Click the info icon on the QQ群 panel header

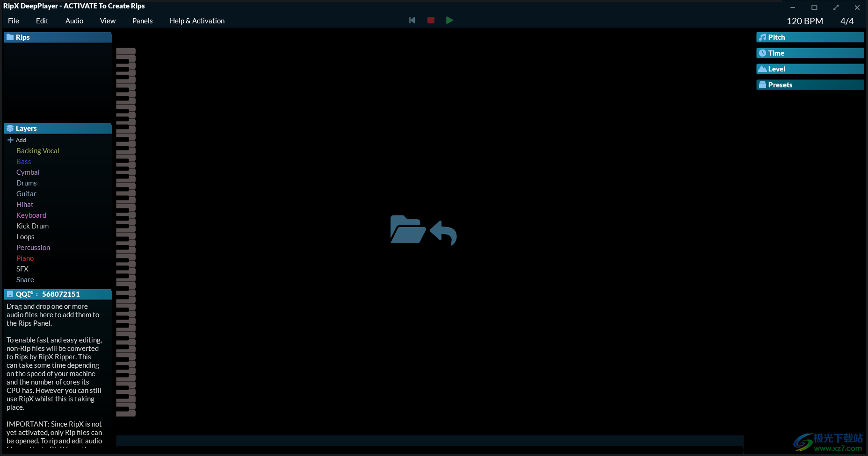coord(10,294)
